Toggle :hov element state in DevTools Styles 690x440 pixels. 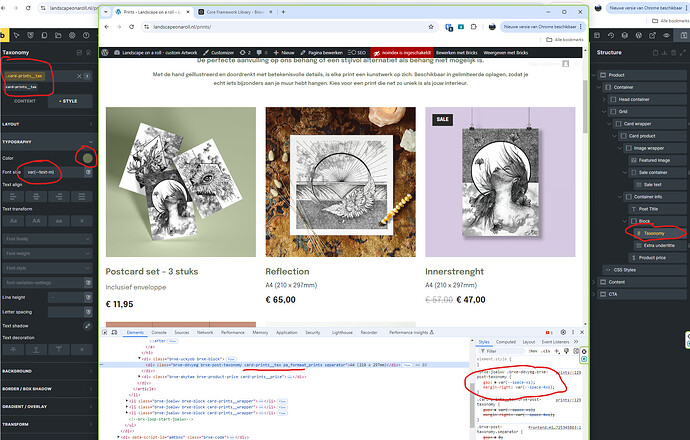533,351
